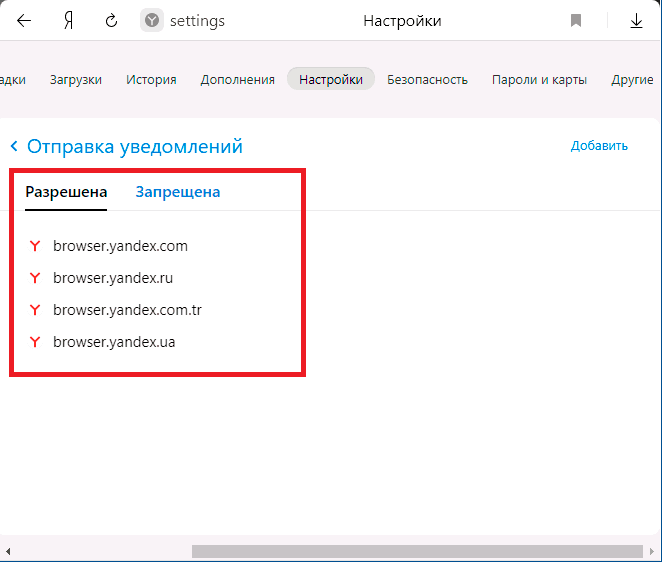This screenshot has height=562, width=662.
Task: Click the Yandex icon next to browser.yandex.ua
Action: pos(35,342)
